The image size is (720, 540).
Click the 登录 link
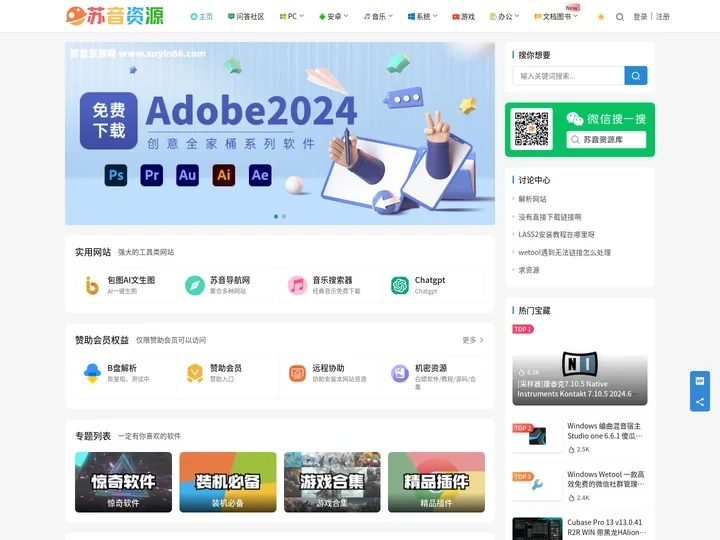[640, 17]
